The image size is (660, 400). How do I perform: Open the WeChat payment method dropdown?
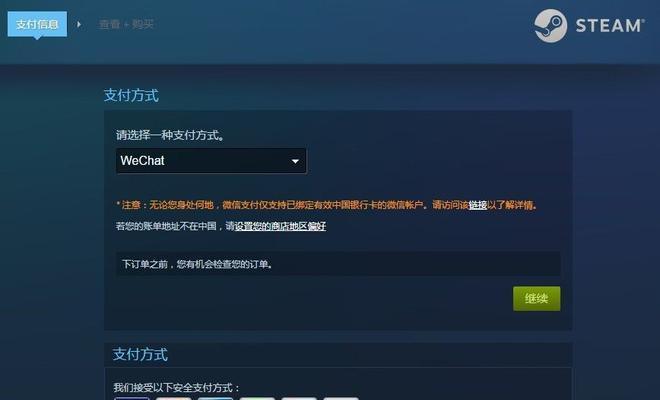click(x=211, y=160)
